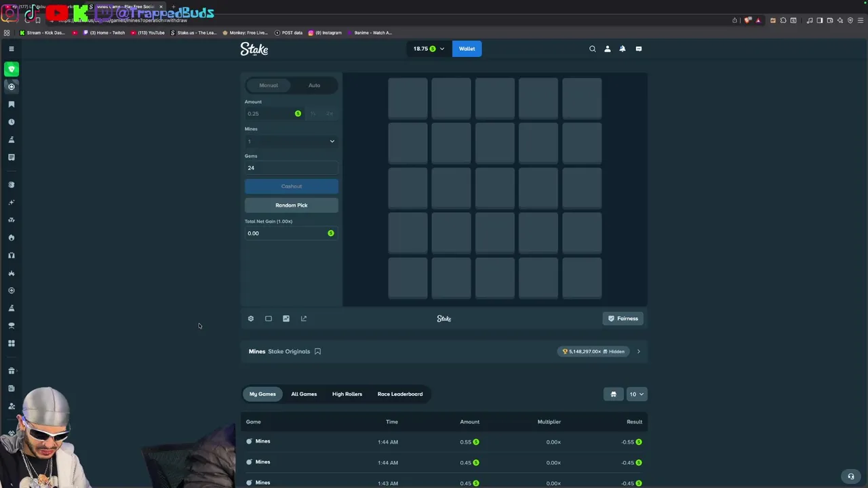Click the Cashout button
The image size is (868, 488).
click(292, 186)
